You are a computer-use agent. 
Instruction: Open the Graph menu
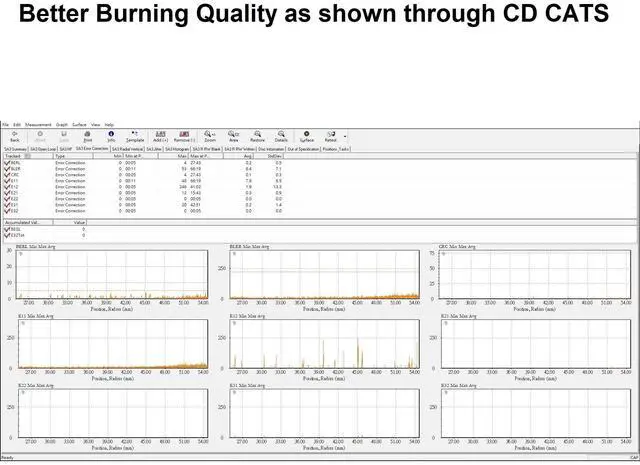(62, 125)
